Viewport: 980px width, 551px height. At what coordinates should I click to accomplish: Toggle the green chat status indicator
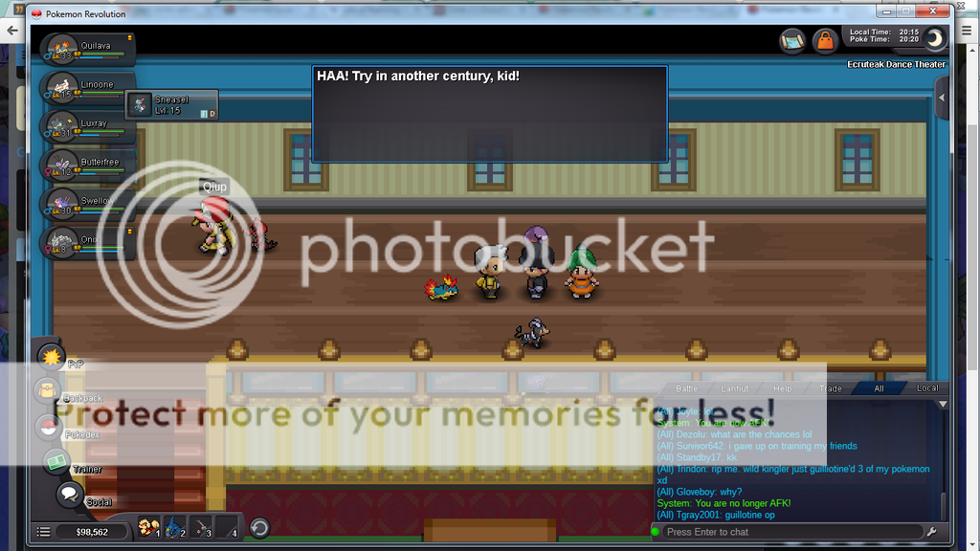tap(656, 532)
